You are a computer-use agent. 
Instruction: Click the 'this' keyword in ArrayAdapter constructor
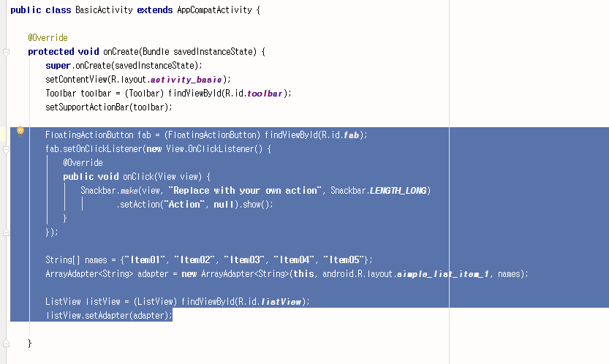point(303,274)
